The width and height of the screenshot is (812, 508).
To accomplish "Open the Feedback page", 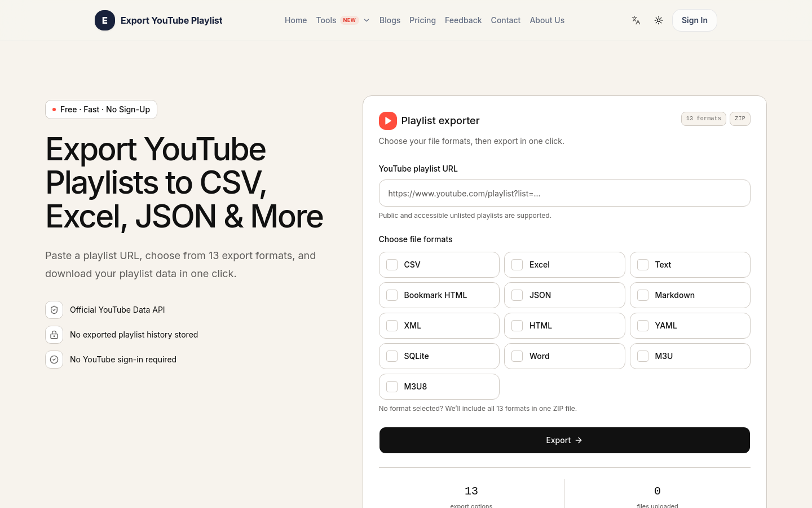I will 463,20.
